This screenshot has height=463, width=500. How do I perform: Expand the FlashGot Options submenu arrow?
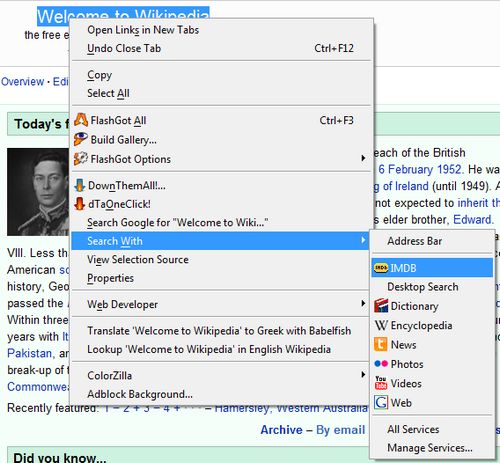[363, 158]
